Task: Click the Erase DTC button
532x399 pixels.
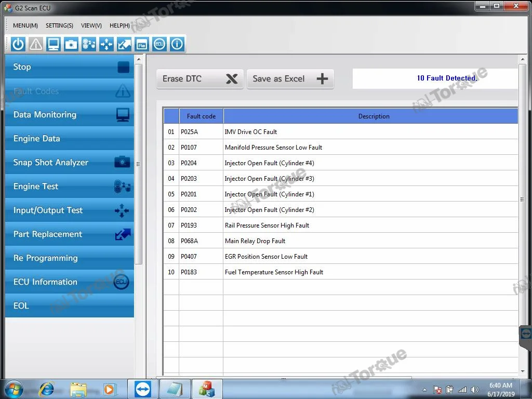Action: (200, 79)
